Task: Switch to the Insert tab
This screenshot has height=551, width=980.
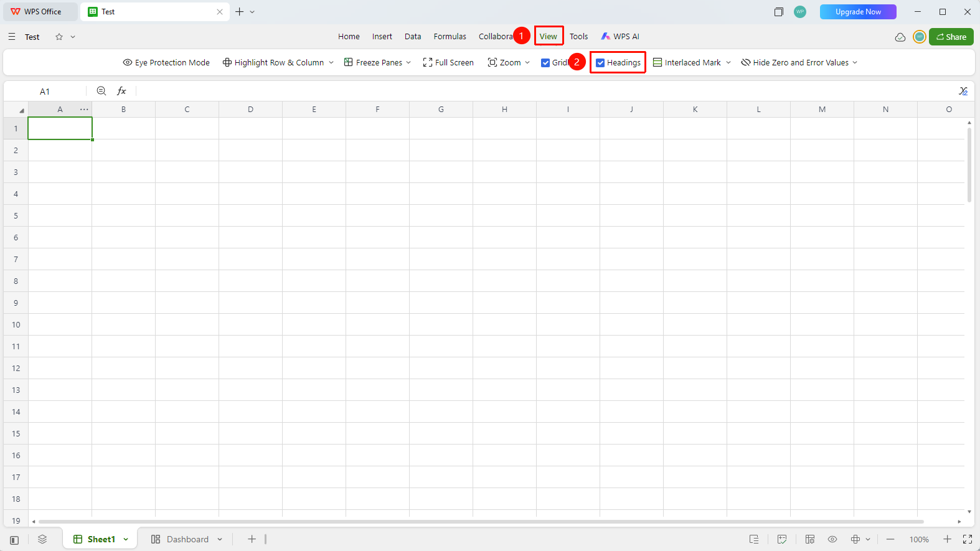Action: pos(382,37)
